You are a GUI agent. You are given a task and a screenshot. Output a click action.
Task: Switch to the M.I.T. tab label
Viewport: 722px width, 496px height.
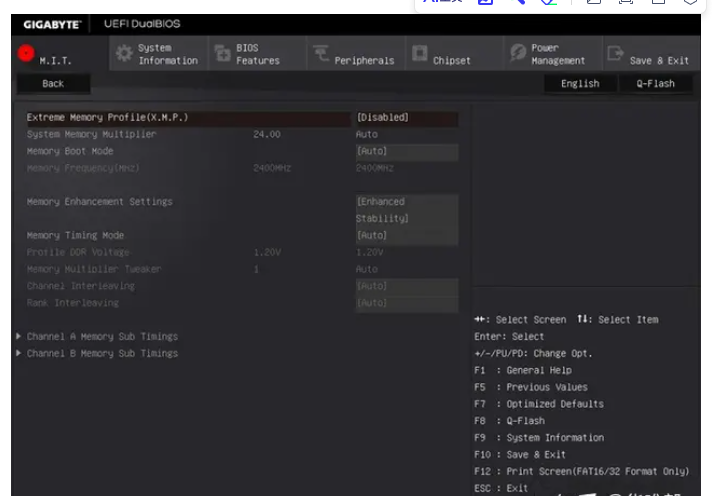click(x=56, y=61)
